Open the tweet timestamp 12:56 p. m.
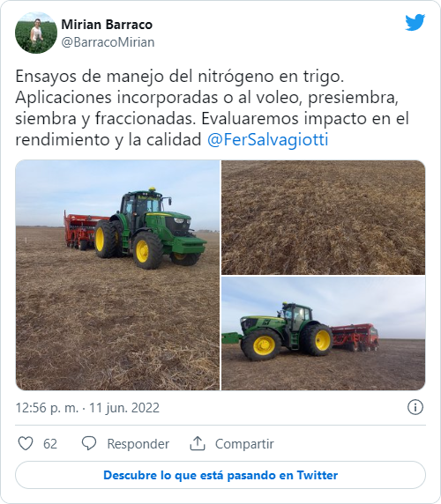The height and width of the screenshot is (504, 441). 47,408
